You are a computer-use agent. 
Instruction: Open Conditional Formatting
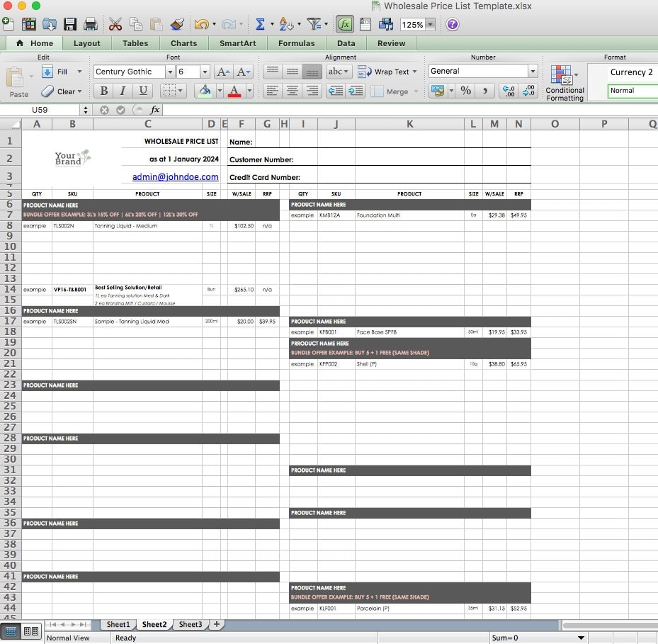(x=565, y=83)
